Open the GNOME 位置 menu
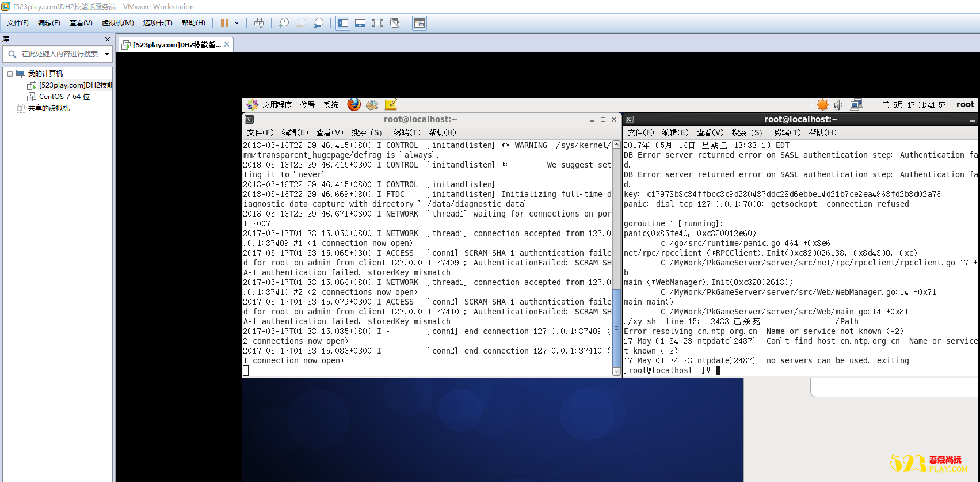 (x=308, y=105)
